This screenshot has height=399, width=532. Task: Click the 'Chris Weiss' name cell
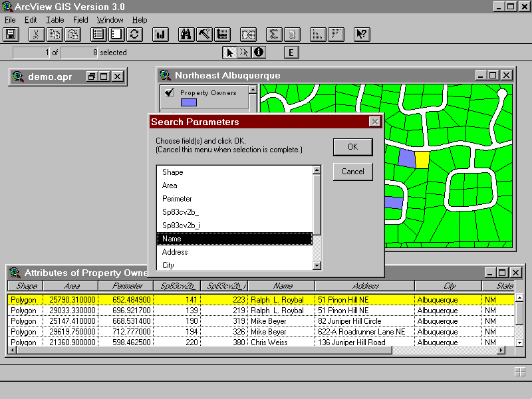pyautogui.click(x=282, y=342)
